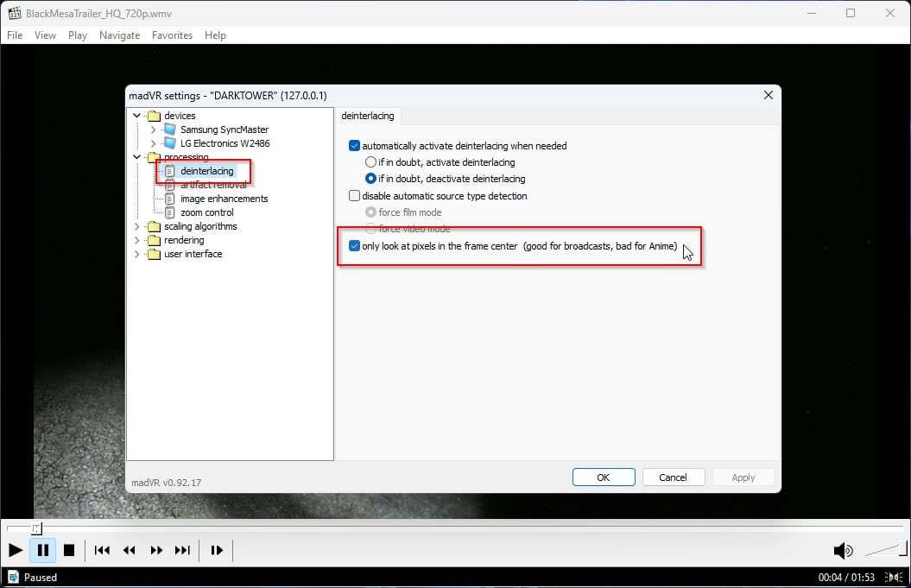Collapse the processing tree node
The image size is (911, 588).
[137, 157]
